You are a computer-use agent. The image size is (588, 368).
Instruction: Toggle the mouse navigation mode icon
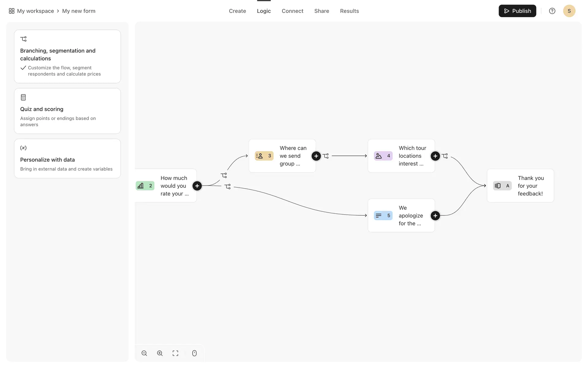click(194, 353)
